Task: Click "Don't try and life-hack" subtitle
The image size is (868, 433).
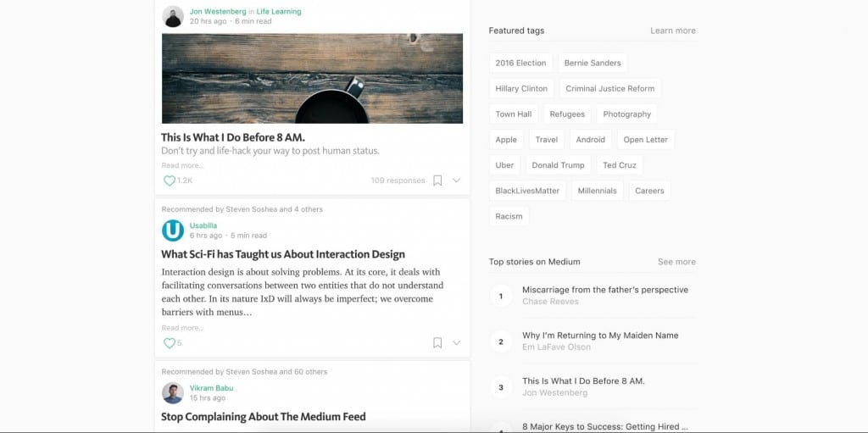Action: (x=270, y=151)
